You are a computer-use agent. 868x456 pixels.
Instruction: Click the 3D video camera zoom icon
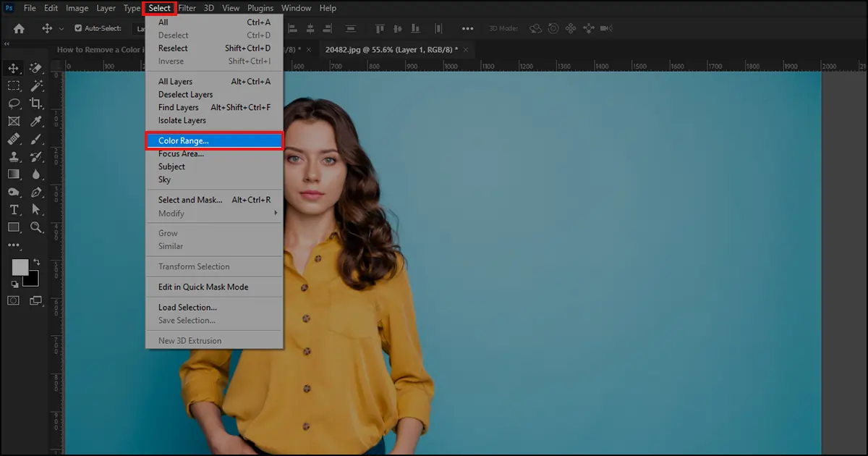click(x=606, y=28)
